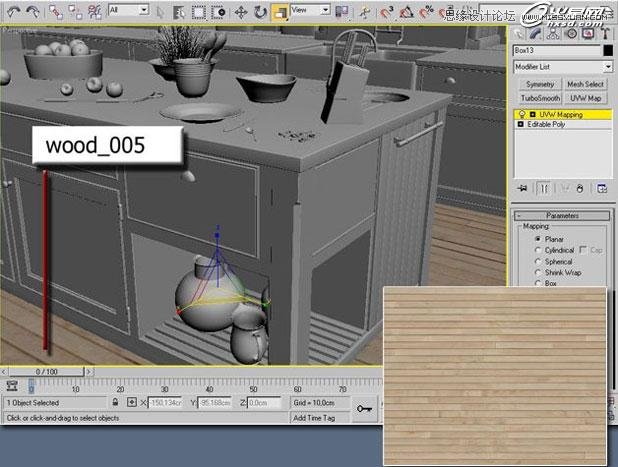
Task: Activate the Rotate tool
Action: pos(260,11)
